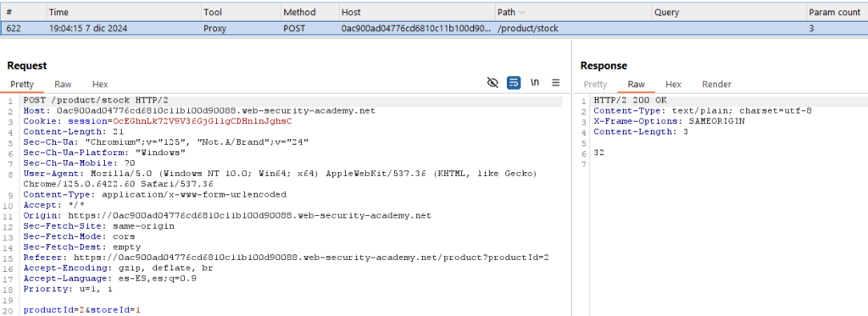868x316 pixels.
Task: Toggle the word wrap icon in Request panel
Action: pyautogui.click(x=514, y=83)
